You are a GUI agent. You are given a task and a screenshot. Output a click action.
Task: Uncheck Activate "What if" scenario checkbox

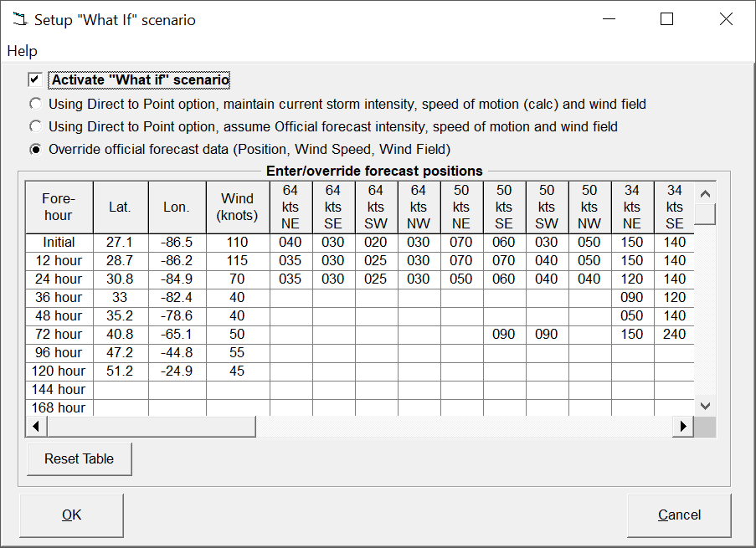click(x=35, y=80)
